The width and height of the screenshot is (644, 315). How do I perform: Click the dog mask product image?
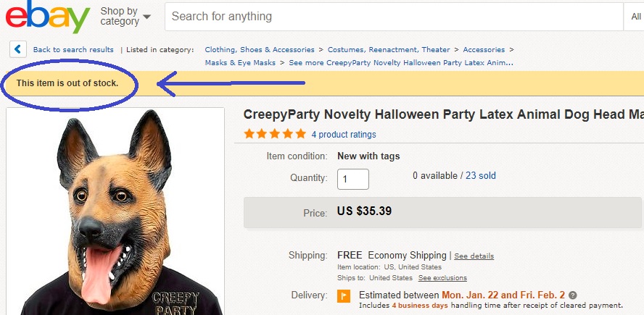point(115,211)
